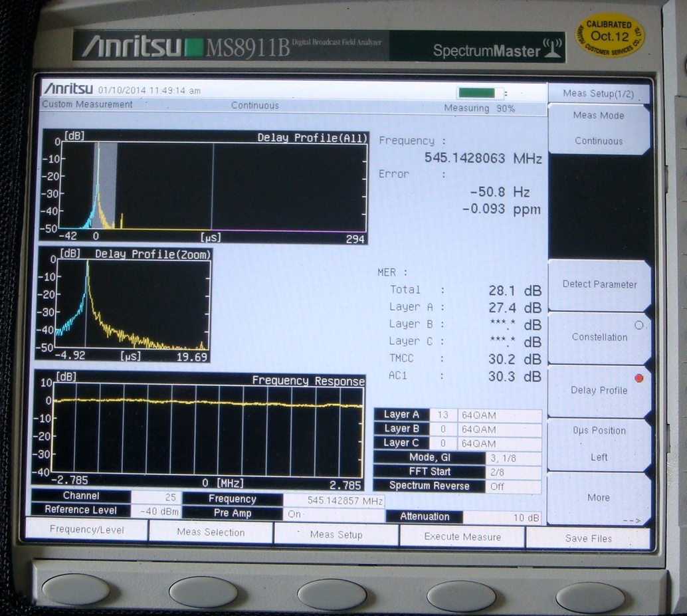This screenshot has width=687, height=616.
Task: Click the AC1 30.3 dB value
Action: coord(515,376)
